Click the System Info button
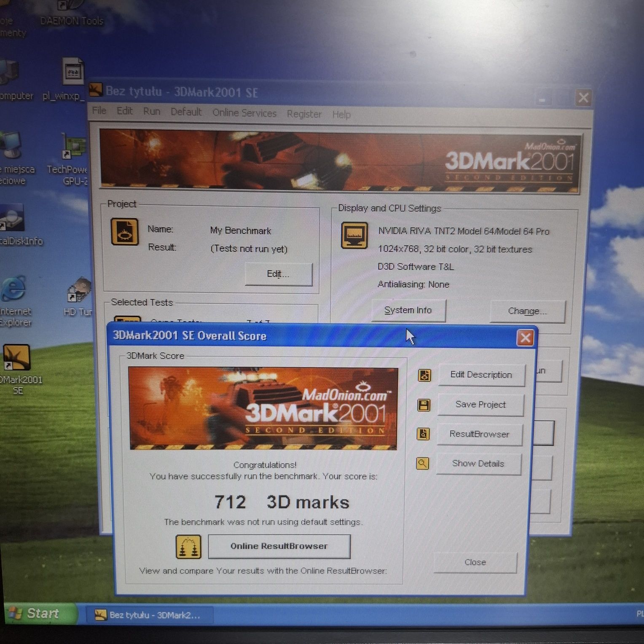 coord(408,310)
